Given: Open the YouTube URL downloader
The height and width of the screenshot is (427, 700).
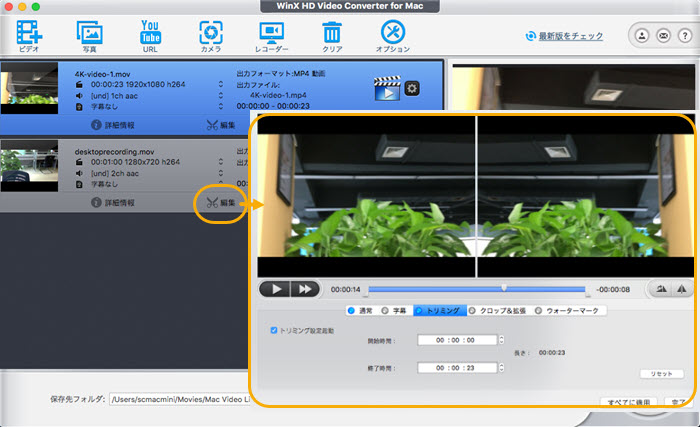Looking at the screenshot, I should [150, 36].
